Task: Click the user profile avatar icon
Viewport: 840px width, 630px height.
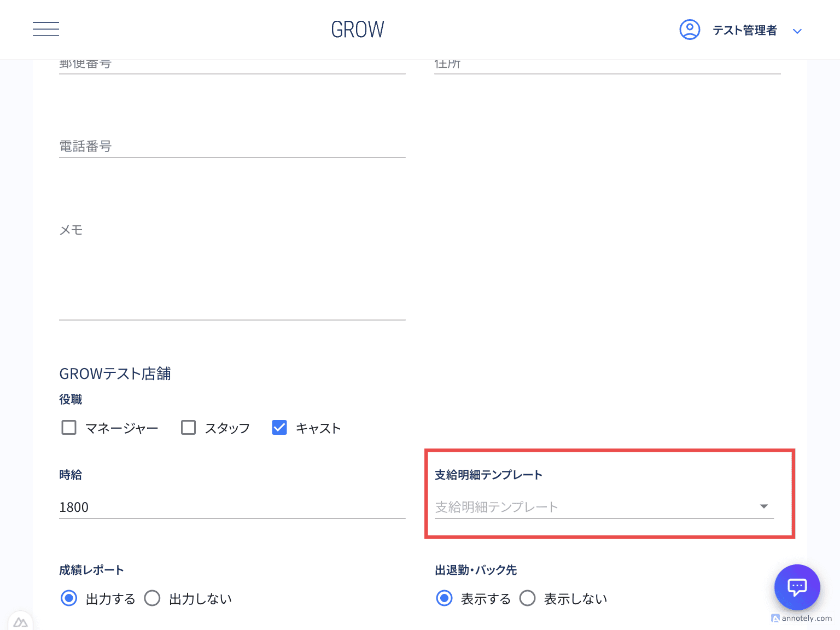Action: (690, 30)
